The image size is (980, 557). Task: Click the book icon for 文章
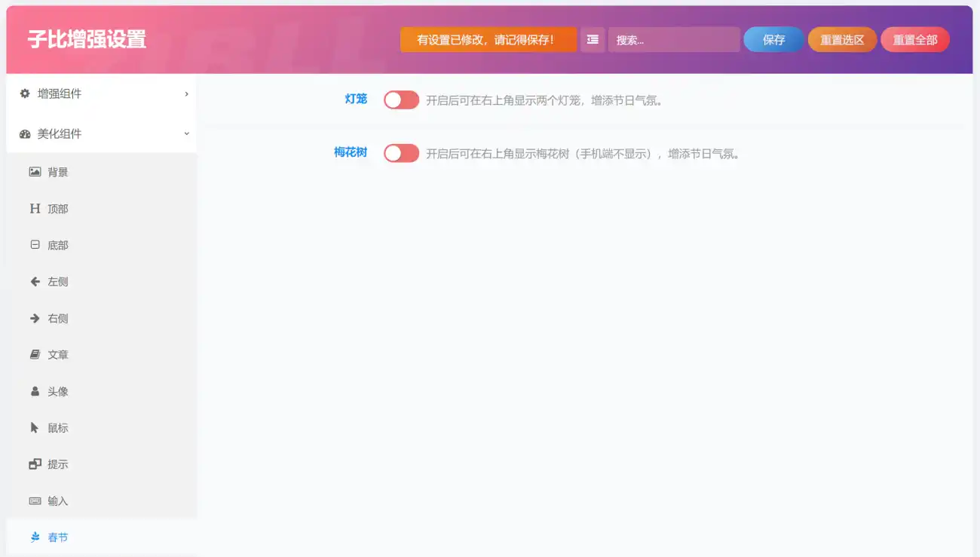(35, 355)
